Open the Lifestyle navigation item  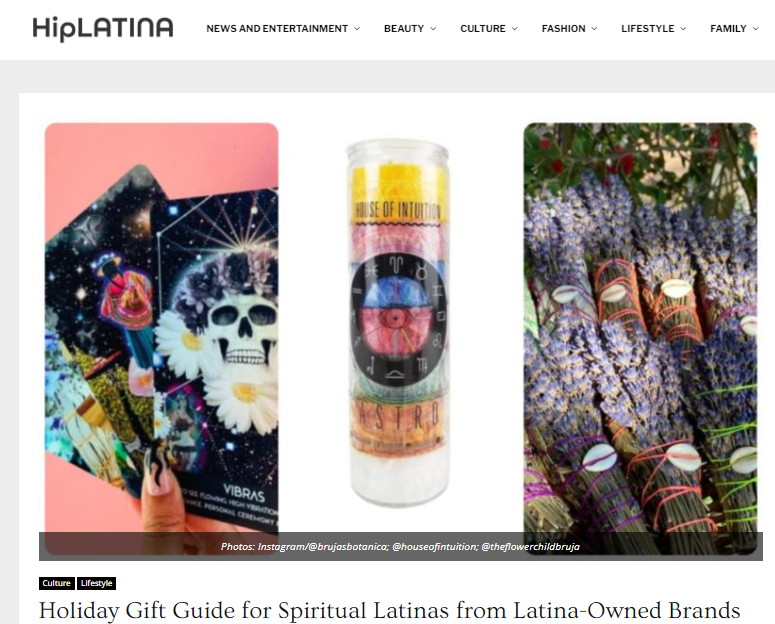[x=647, y=29]
